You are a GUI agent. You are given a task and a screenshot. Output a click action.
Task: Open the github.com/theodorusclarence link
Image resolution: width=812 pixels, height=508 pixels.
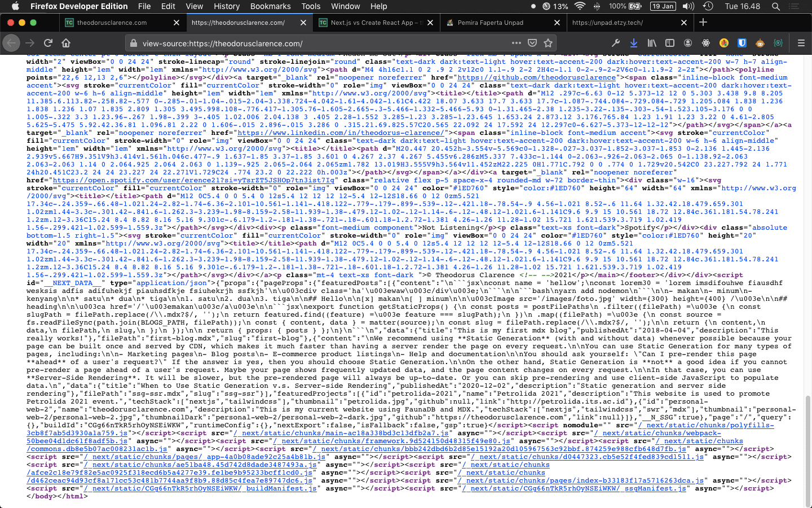click(x=536, y=77)
